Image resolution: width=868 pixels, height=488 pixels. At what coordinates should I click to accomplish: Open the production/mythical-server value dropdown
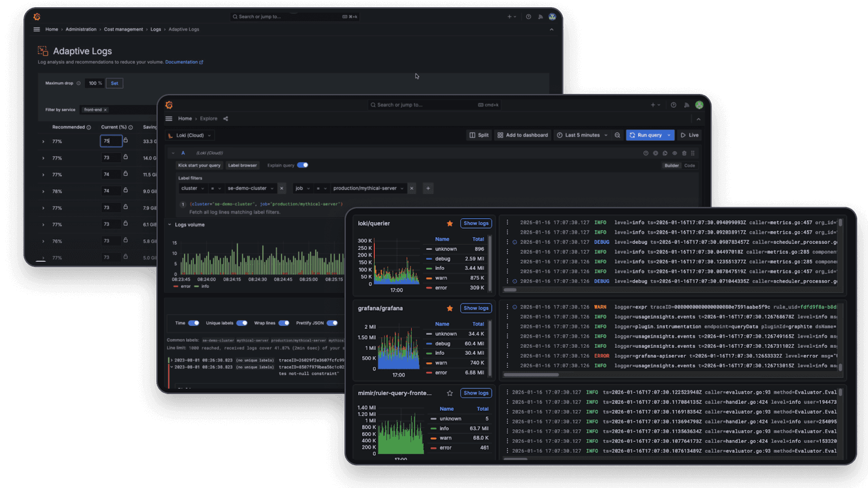tap(368, 189)
